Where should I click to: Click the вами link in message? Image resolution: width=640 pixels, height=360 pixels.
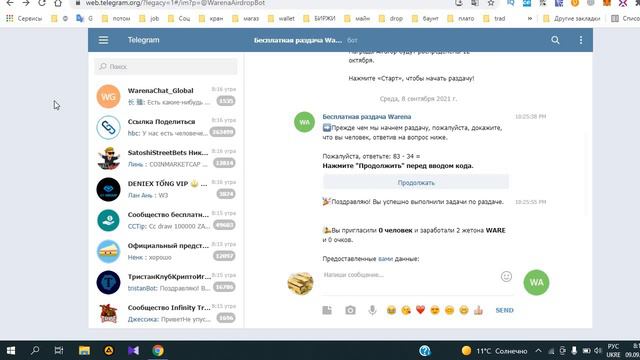click(385, 259)
